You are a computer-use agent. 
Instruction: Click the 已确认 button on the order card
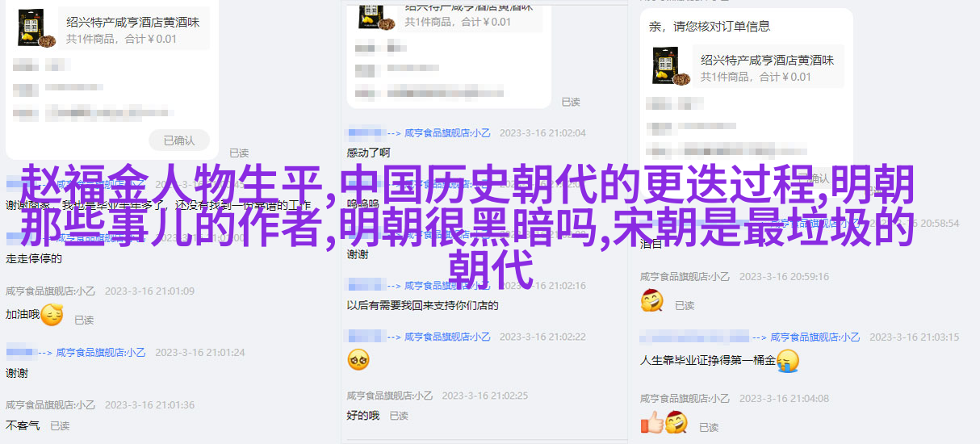(x=179, y=140)
